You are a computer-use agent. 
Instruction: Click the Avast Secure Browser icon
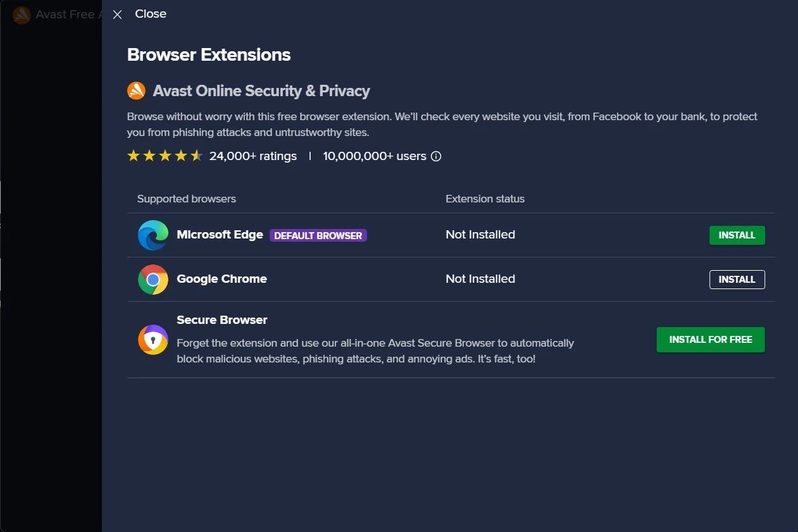[x=153, y=340]
